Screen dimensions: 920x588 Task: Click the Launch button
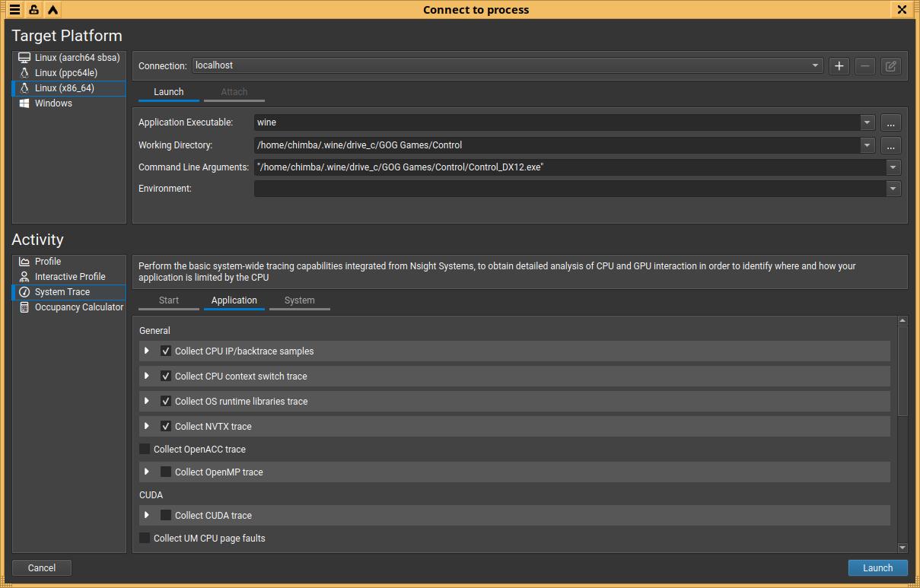[x=877, y=568]
